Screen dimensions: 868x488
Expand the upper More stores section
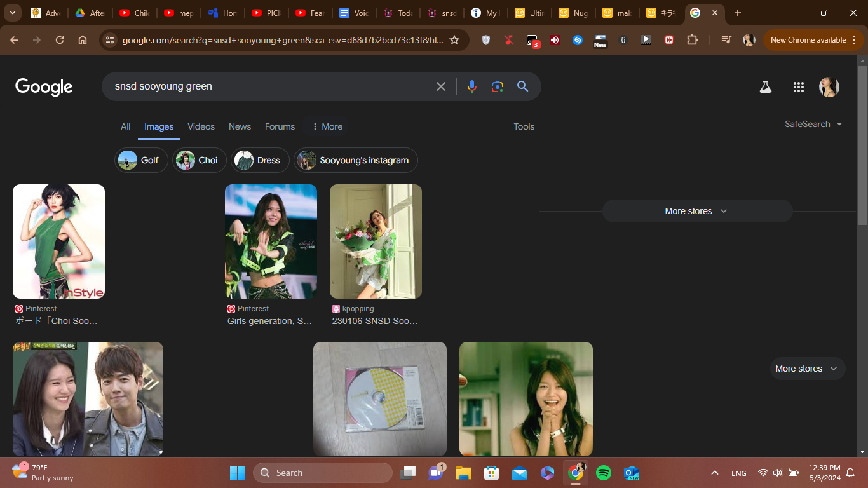tap(697, 211)
